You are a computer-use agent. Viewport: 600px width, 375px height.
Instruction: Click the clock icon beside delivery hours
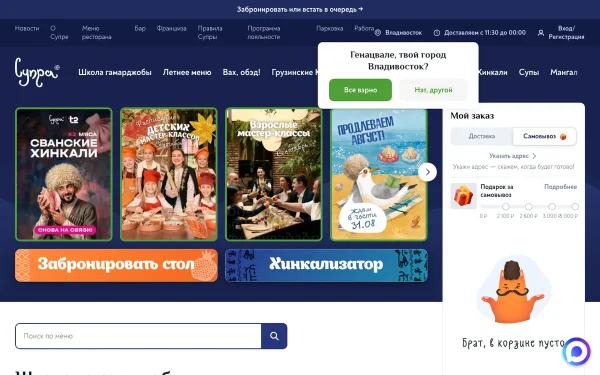click(x=437, y=33)
